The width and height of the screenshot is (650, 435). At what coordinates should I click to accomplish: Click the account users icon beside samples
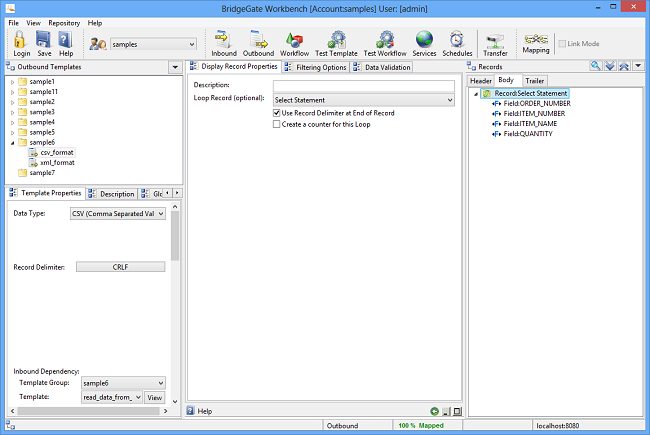click(98, 44)
